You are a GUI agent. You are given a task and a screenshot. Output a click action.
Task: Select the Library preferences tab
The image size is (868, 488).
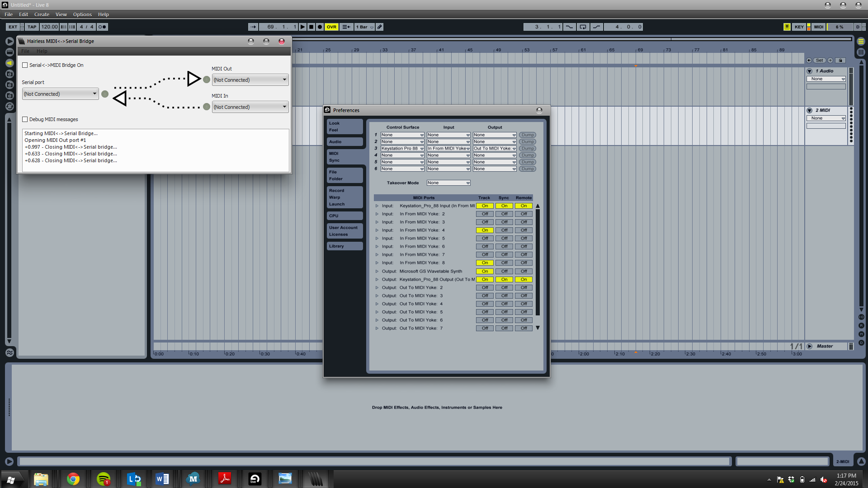pyautogui.click(x=344, y=246)
